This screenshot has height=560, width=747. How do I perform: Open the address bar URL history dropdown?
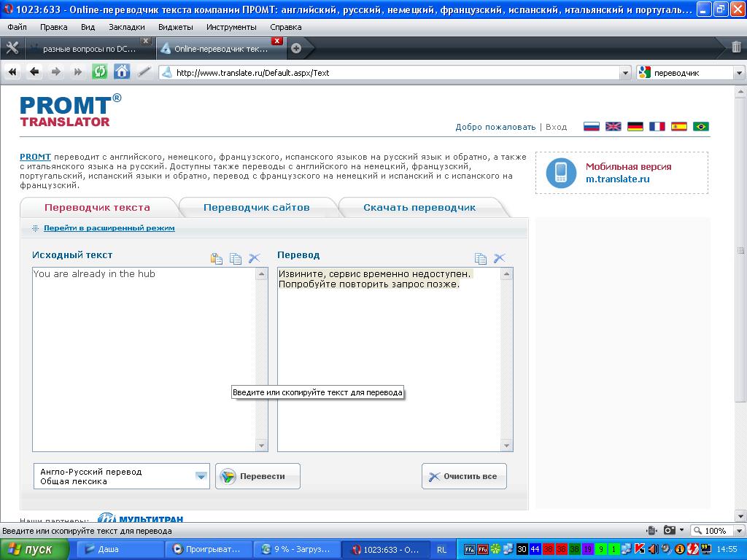624,73
